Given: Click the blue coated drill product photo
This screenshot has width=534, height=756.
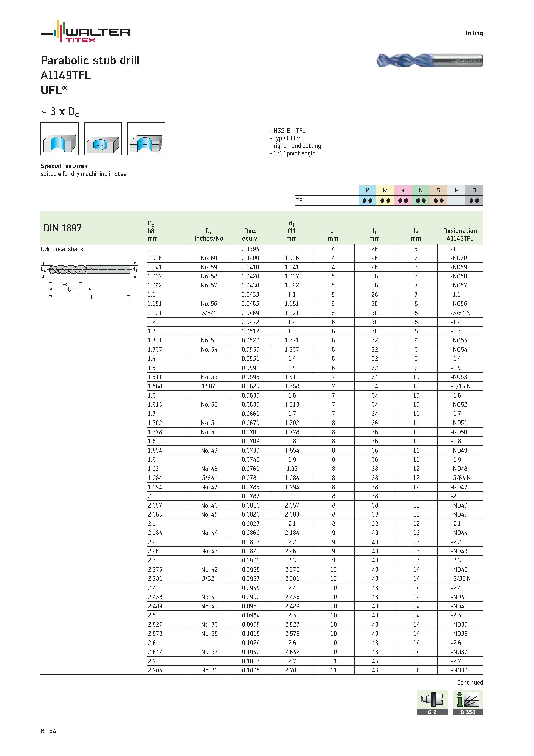Looking at the screenshot, I should point(429,60).
